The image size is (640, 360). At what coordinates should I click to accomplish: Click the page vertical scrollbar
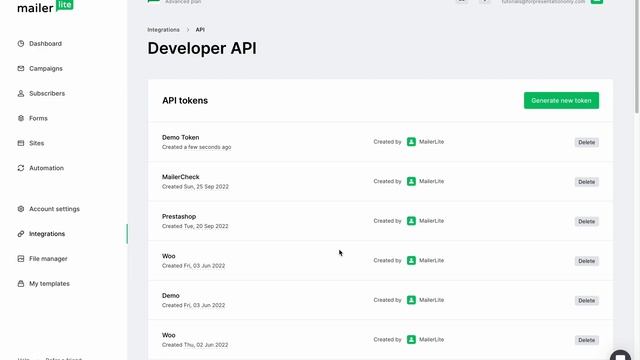[637, 57]
